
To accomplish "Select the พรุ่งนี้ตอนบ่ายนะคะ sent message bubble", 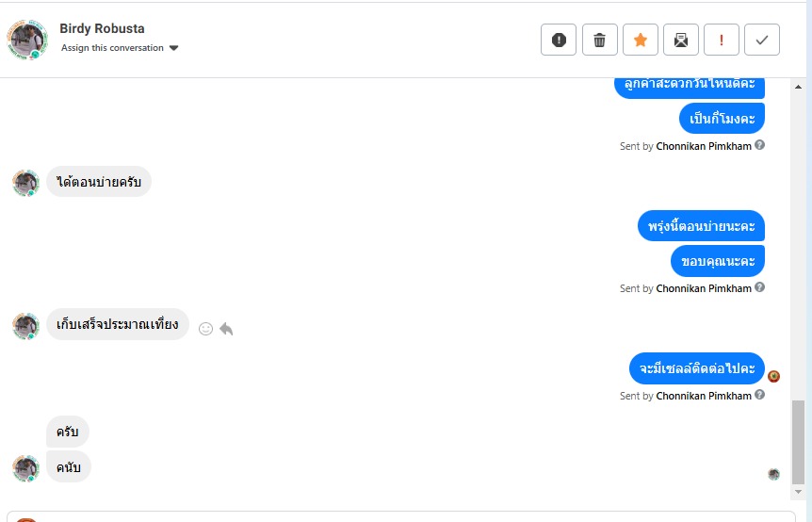I will point(702,226).
